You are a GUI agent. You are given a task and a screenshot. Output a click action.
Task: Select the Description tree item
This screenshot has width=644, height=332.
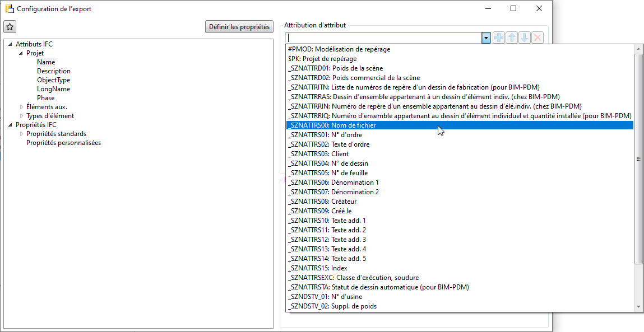pyautogui.click(x=54, y=71)
